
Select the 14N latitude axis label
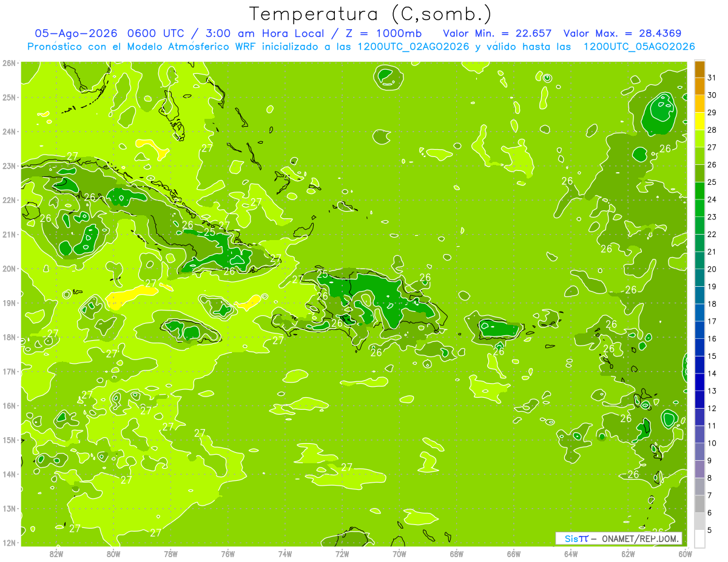pos(9,474)
